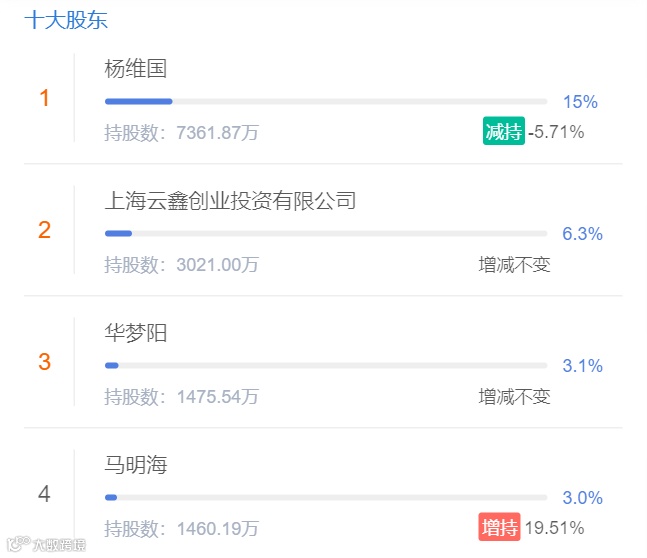Screen dimensions: 647x558
Task: Click the rank number 2 label
Action: click(x=44, y=230)
